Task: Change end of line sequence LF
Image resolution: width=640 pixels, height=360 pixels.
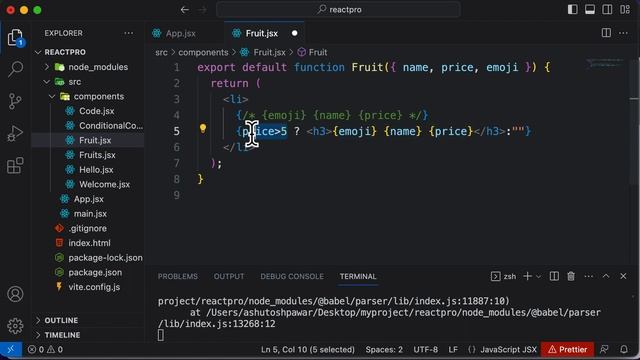Action: pyautogui.click(x=453, y=349)
